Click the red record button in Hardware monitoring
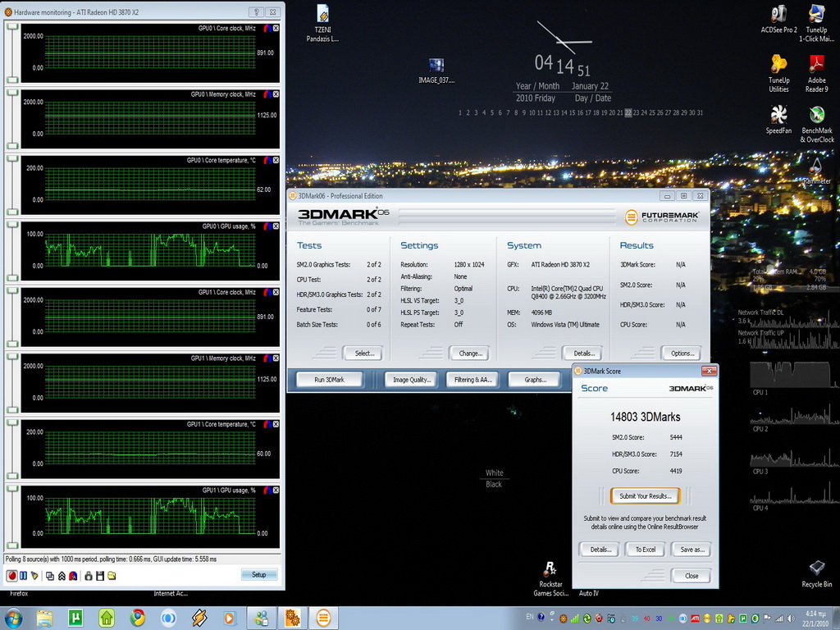 coord(11,575)
